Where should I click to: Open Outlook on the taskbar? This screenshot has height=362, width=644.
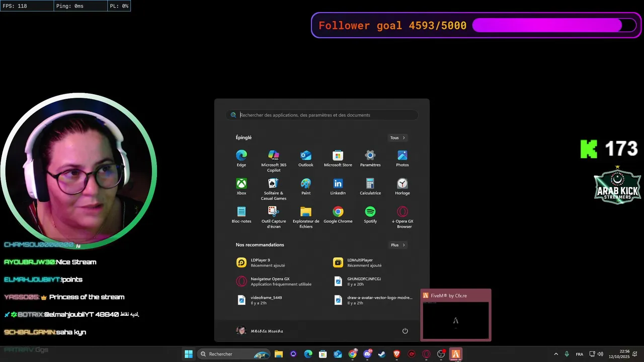(x=338, y=354)
